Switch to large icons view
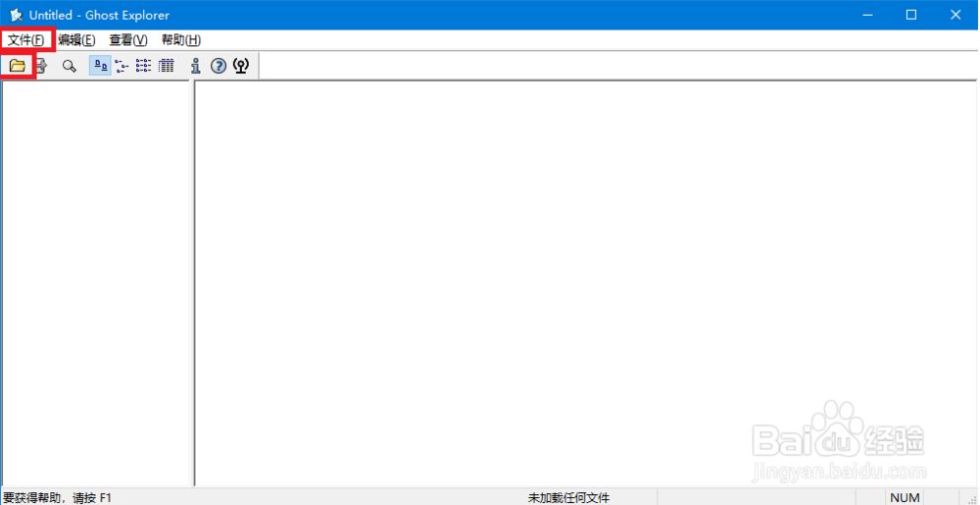 [101, 66]
